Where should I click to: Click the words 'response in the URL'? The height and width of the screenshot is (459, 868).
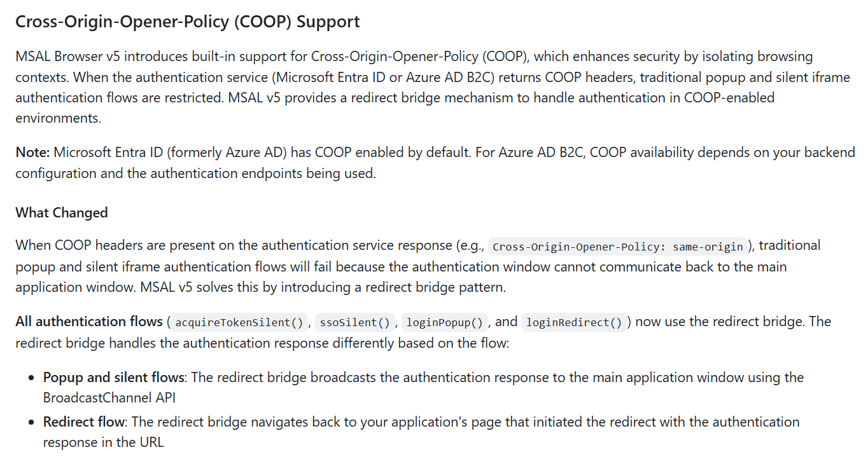[103, 442]
